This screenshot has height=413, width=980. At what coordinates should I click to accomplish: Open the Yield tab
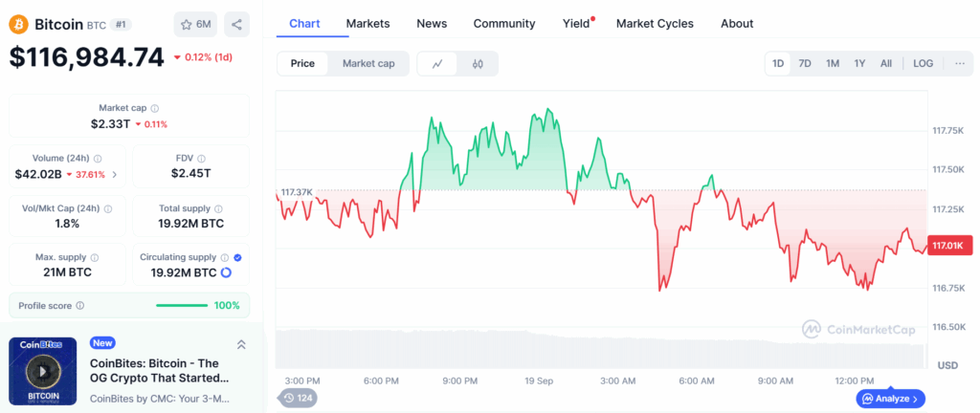tap(576, 24)
